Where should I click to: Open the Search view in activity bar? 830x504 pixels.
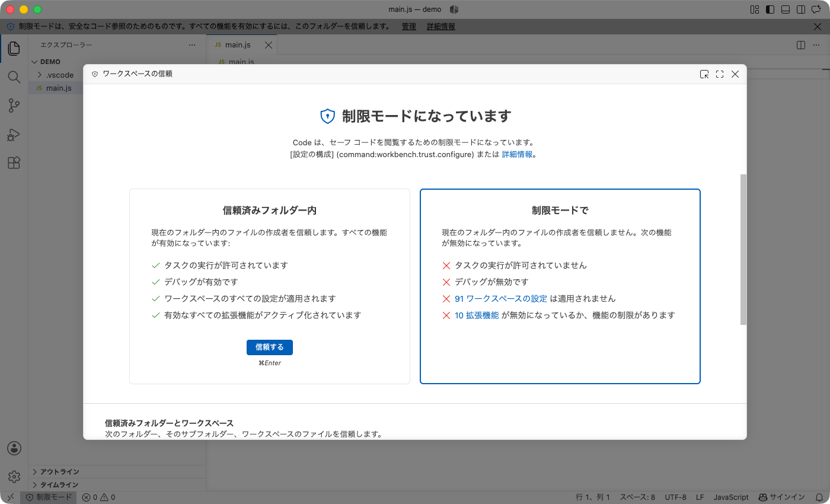coord(14,77)
